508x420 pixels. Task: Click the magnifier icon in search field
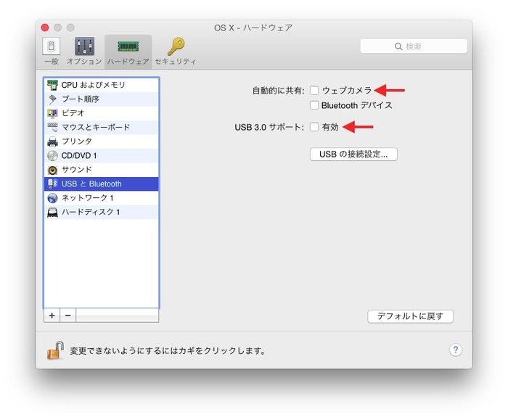coord(398,46)
